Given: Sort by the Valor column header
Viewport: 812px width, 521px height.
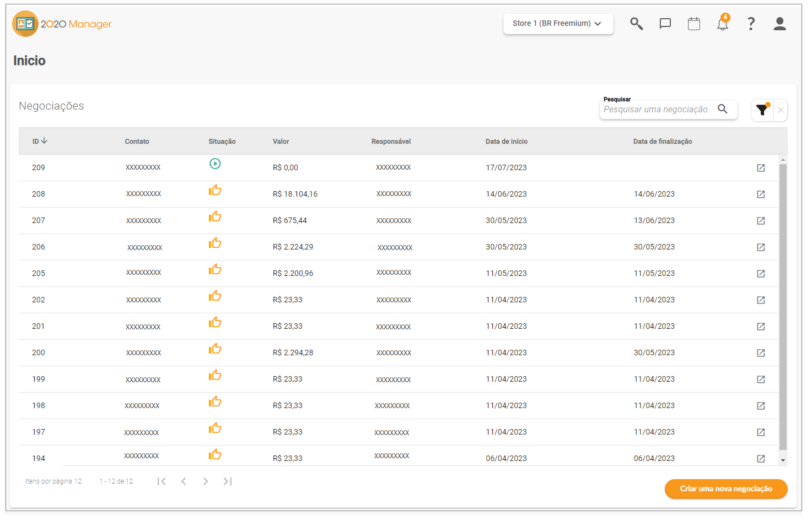Looking at the screenshot, I should click(x=281, y=142).
